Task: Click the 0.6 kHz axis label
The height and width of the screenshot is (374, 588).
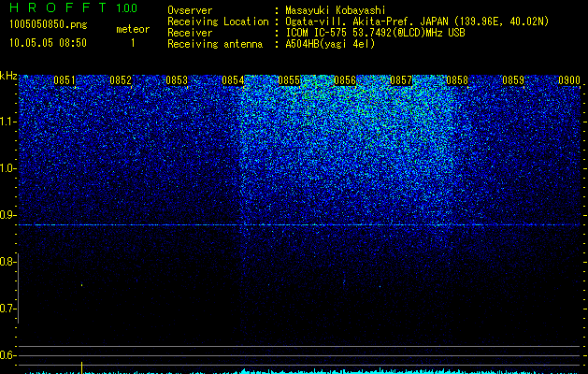Action: (x=7, y=355)
